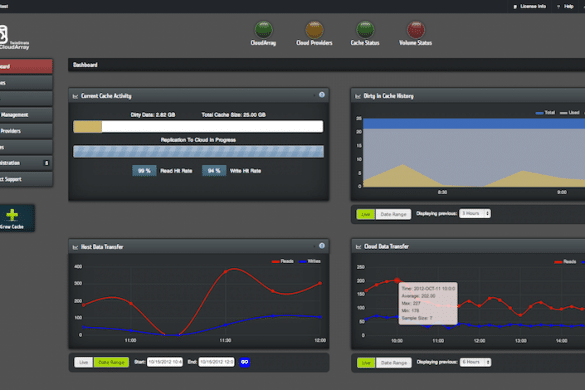Image resolution: width=585 pixels, height=390 pixels.
Task: Open the 6 Hours displaying previous dropdown
Action: click(475, 362)
